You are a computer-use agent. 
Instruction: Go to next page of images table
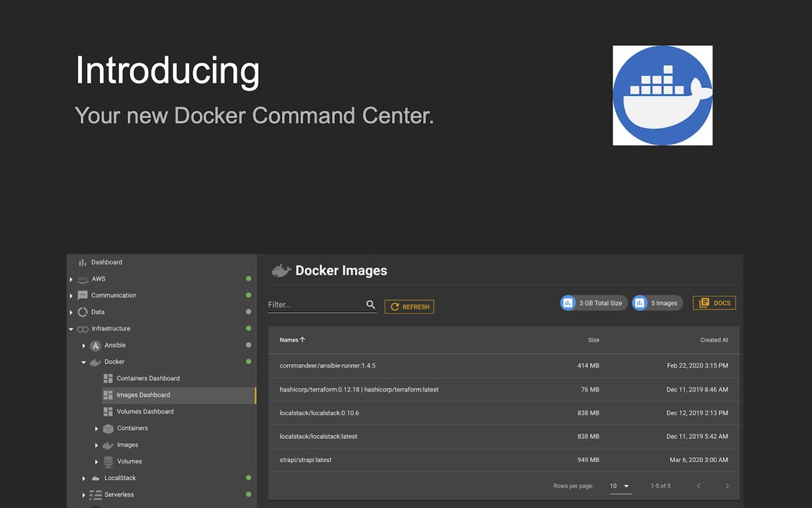tap(727, 486)
